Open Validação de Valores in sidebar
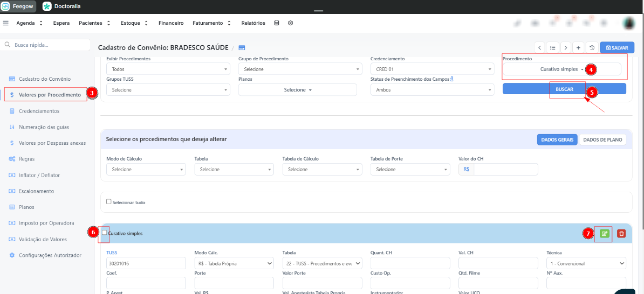Screen dimensions: 644x294 point(43,239)
